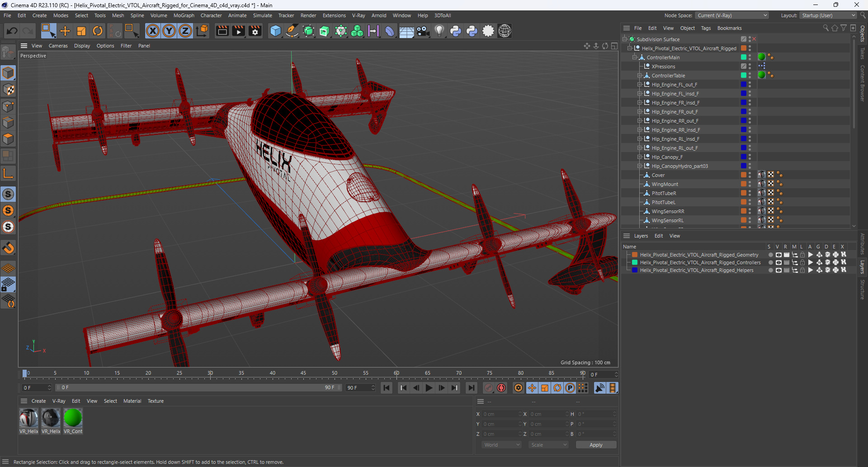Toggle X axis lock
Screen dimensions: 868x467
(x=153, y=31)
